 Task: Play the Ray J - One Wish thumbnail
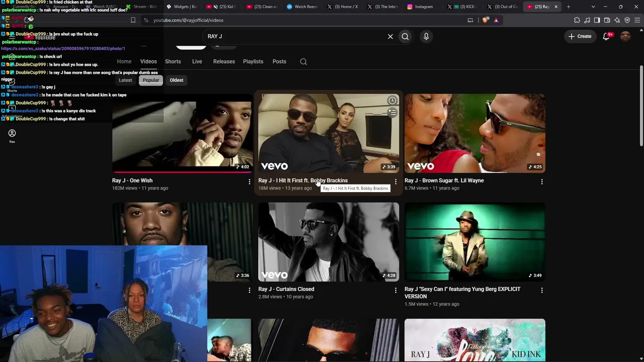182,133
